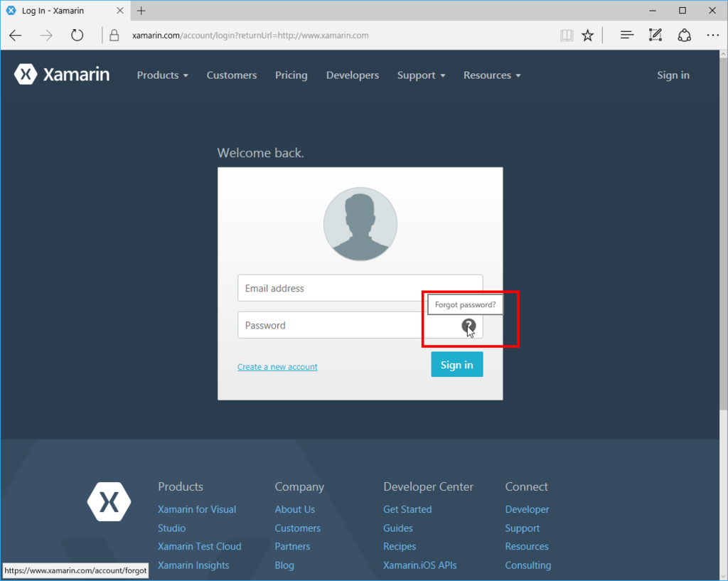Open Recipes footer link
The image size is (728, 581).
pyautogui.click(x=400, y=547)
